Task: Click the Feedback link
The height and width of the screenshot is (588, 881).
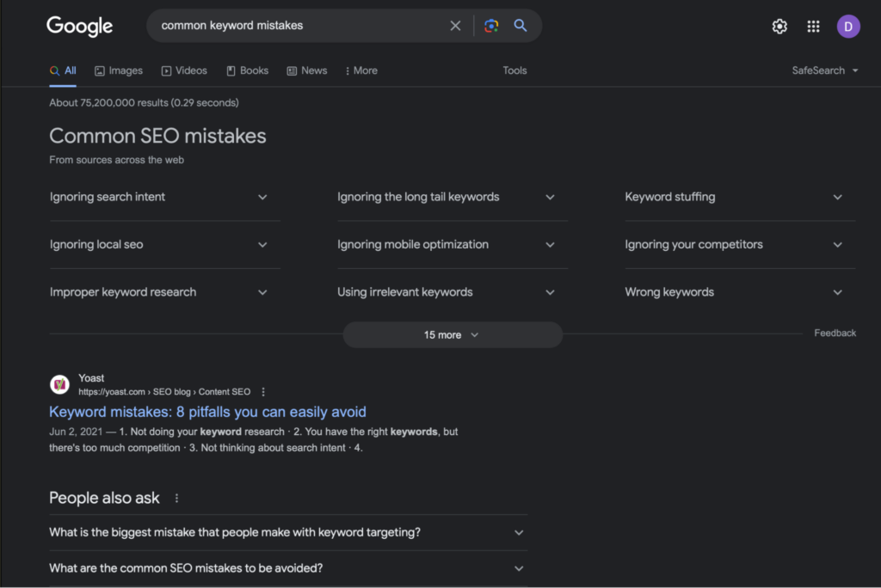Action: click(835, 333)
